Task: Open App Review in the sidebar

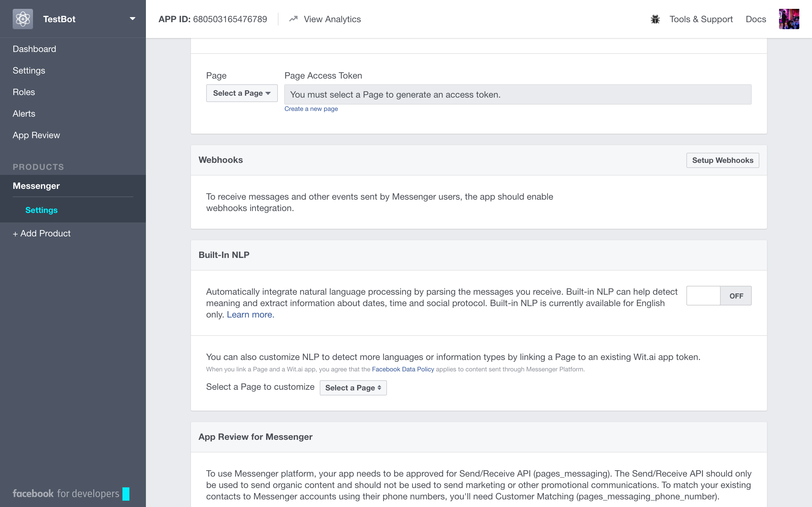Action: tap(36, 135)
